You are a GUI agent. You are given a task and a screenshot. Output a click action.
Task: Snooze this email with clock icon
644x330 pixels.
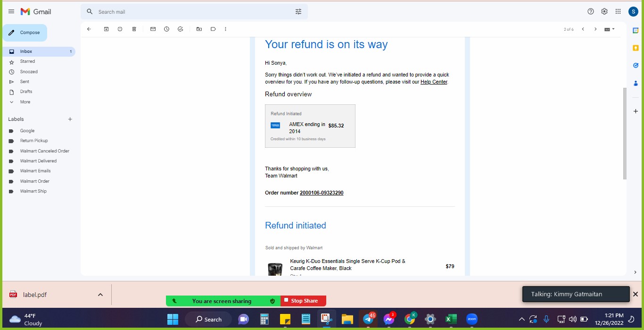click(x=166, y=29)
